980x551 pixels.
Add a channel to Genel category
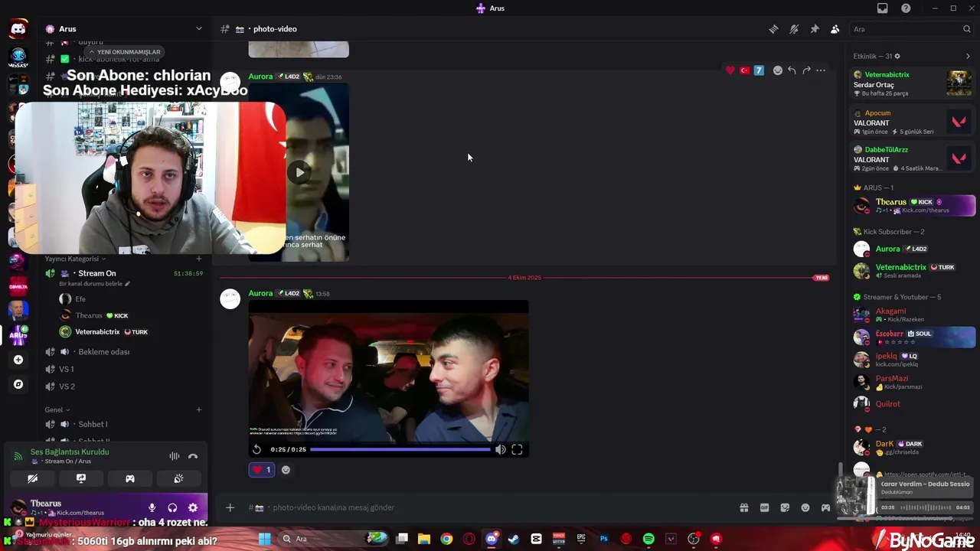point(199,409)
